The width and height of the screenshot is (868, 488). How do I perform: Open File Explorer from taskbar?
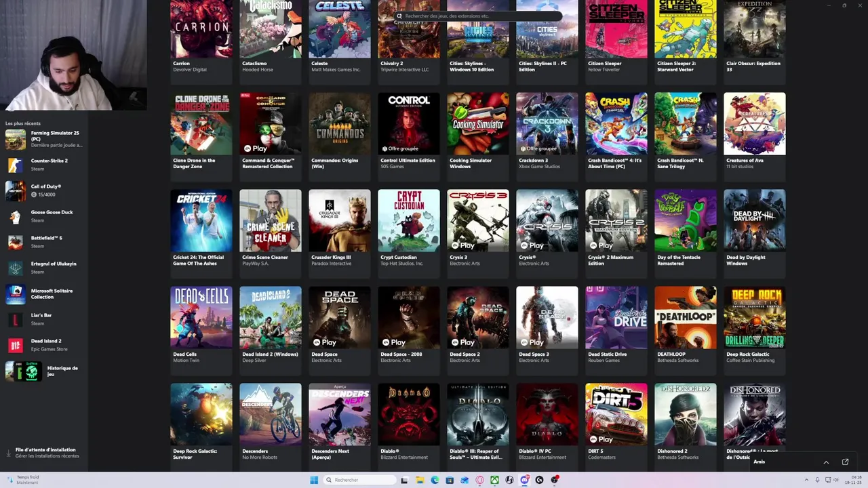pyautogui.click(x=420, y=480)
